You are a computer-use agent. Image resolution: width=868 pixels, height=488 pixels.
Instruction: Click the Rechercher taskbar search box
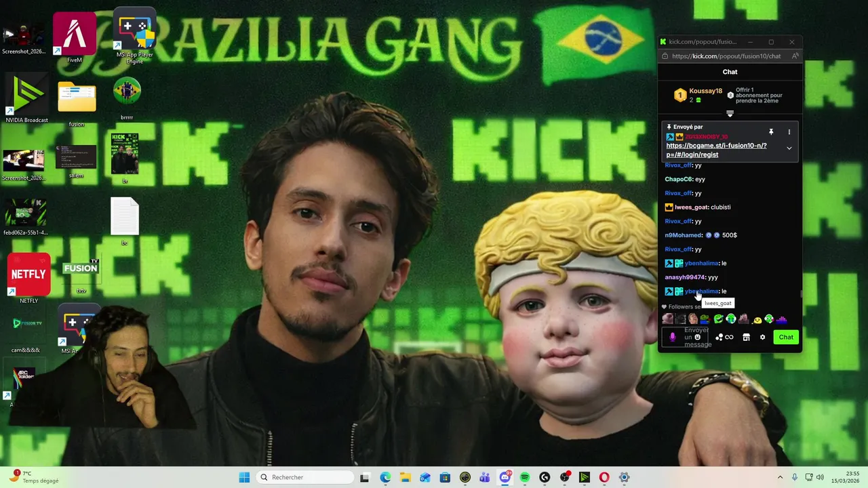point(304,477)
